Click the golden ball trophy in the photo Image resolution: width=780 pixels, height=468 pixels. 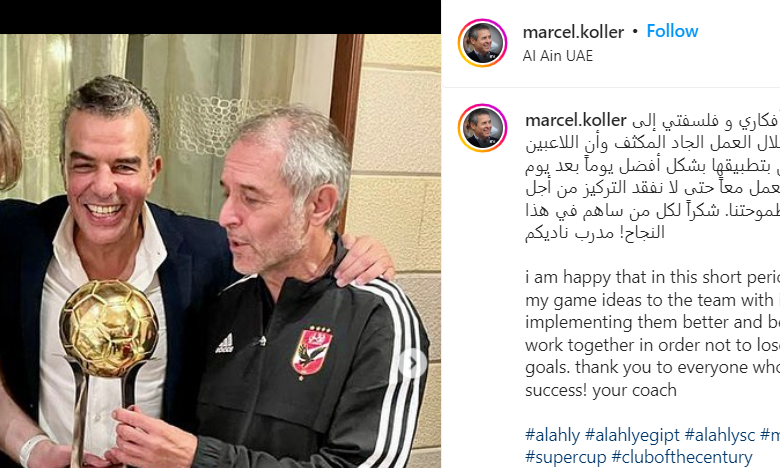pyautogui.click(x=107, y=329)
